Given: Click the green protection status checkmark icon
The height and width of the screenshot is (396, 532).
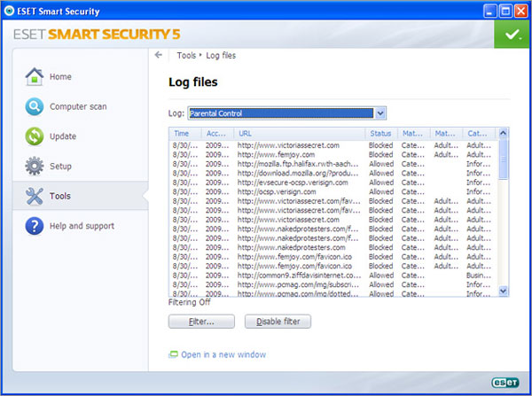Looking at the screenshot, I should tap(512, 34).
